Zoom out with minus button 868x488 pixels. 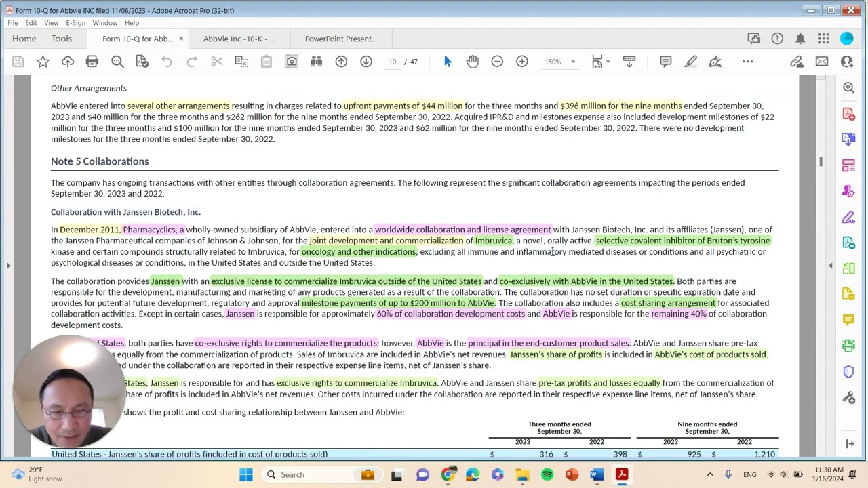pos(497,62)
